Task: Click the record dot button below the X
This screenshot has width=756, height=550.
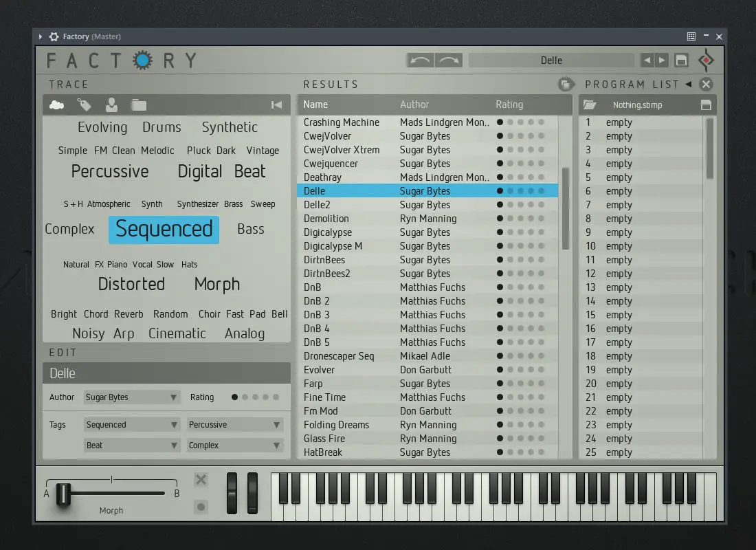Action: click(201, 507)
